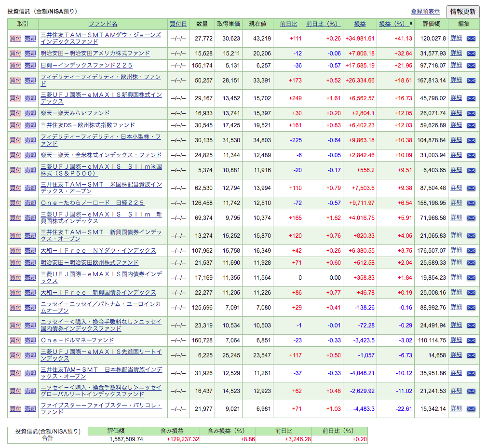Click envelope icon for 欧州株式指数ファンド
Screen dimensions: 487x448
point(471,125)
